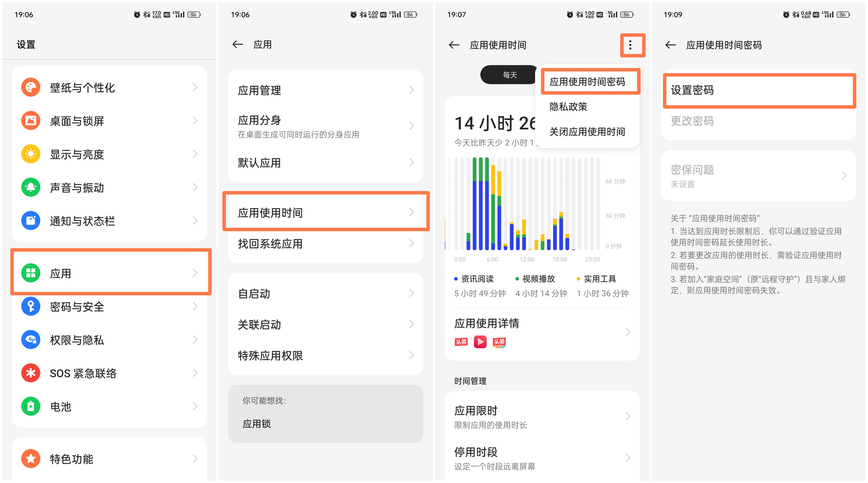Open the 壁纸与个性化 palette icon
This screenshot has width=868, height=483.
(31, 87)
